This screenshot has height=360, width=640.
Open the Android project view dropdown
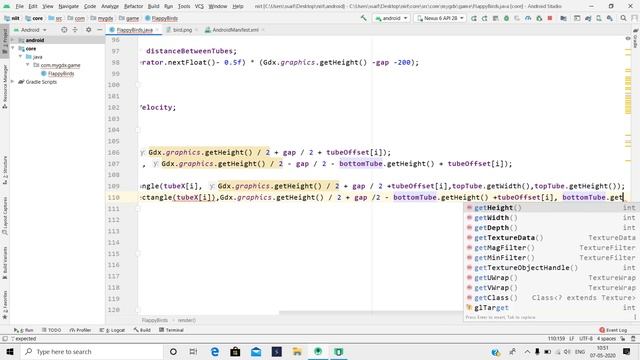31,30
